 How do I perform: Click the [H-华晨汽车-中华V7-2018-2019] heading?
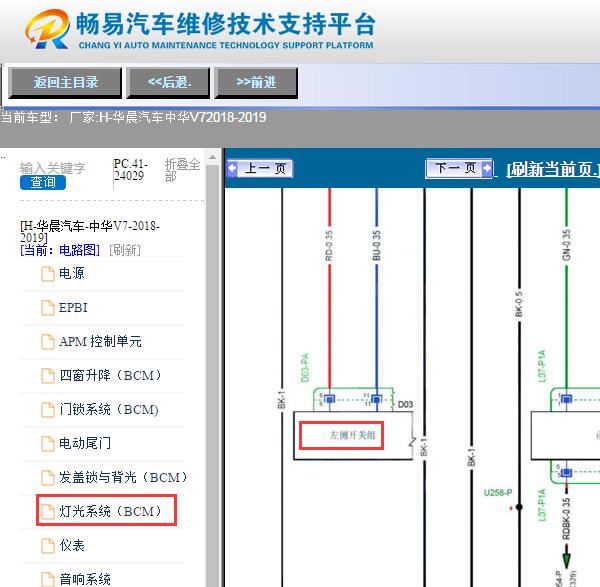point(90,231)
